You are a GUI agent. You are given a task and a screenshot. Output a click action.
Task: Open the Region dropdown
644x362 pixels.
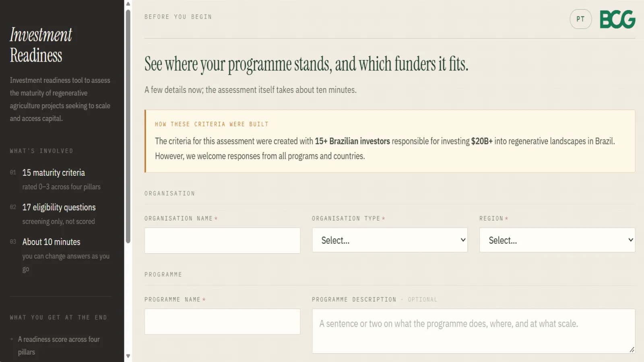coord(557,240)
